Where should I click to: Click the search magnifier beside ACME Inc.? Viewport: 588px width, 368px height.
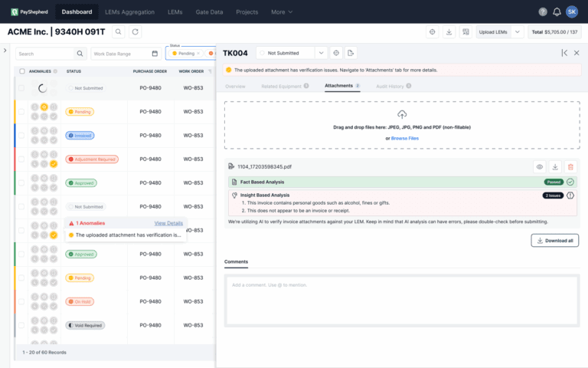(x=119, y=32)
